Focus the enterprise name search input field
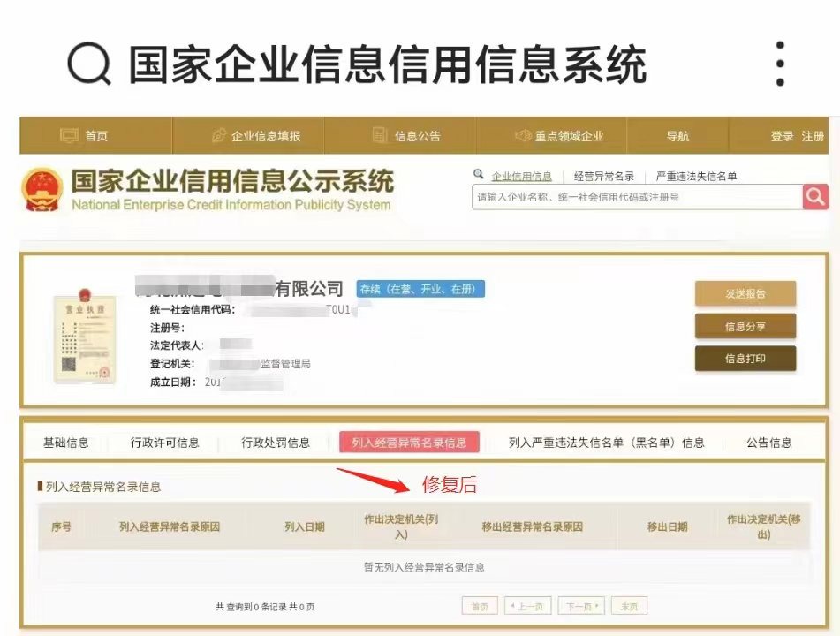The width and height of the screenshot is (840, 636). click(637, 197)
